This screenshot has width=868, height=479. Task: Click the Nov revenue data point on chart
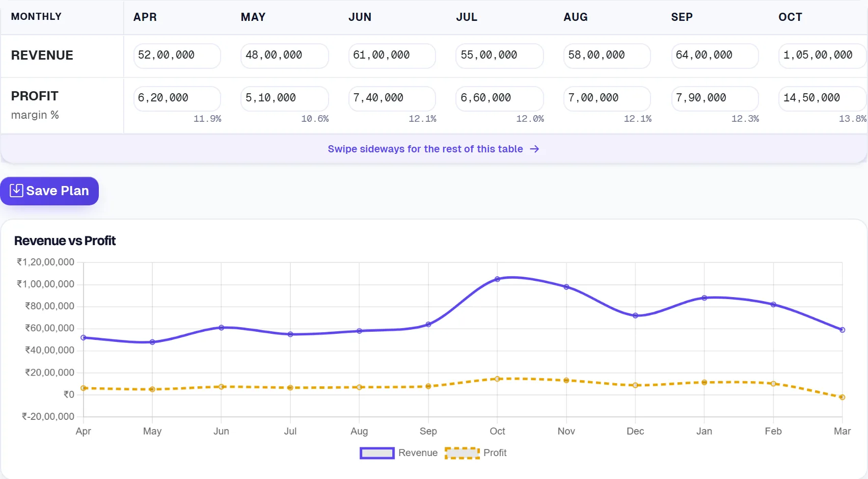(566, 287)
